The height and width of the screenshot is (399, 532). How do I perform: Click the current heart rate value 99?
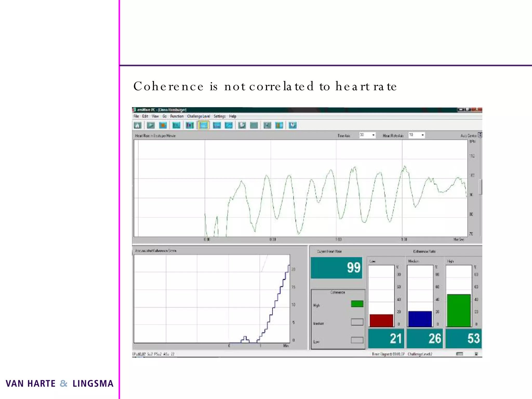click(336, 268)
